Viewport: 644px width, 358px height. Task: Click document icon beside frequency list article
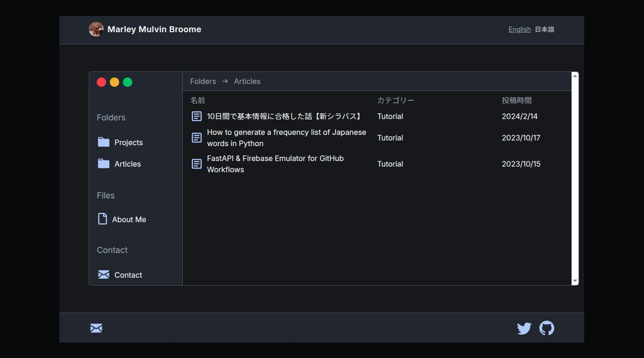click(197, 138)
